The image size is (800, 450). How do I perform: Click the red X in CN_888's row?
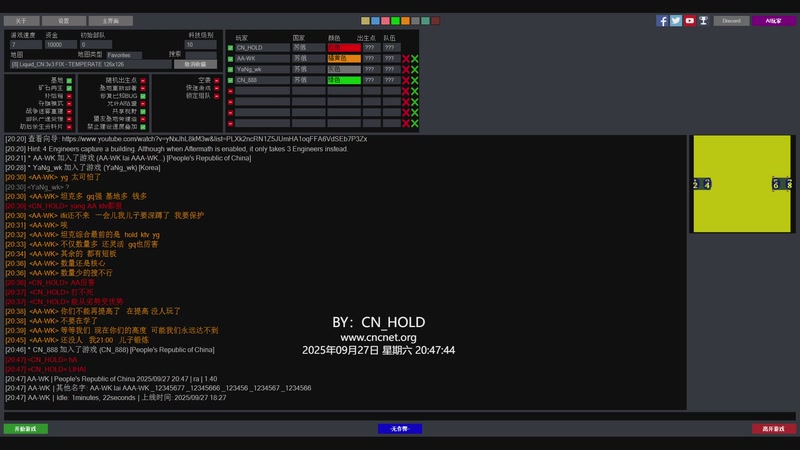click(406, 80)
